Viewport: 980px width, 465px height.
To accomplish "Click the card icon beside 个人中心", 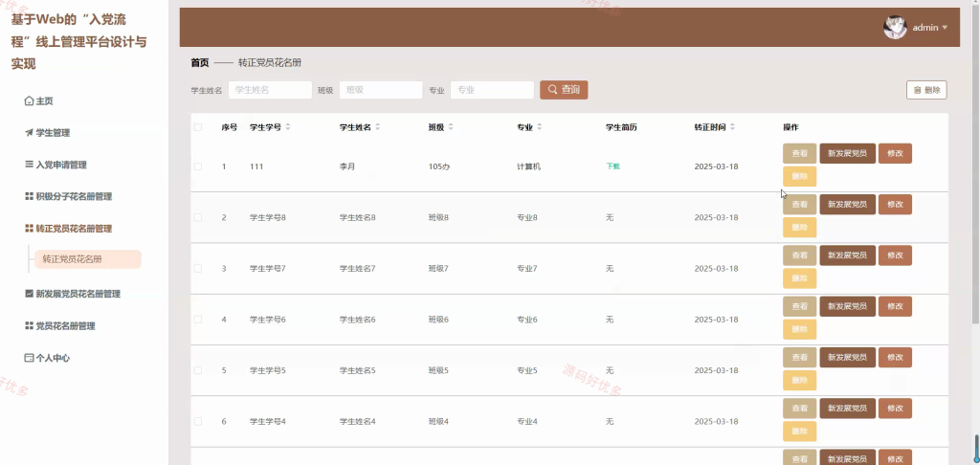I will [29, 358].
